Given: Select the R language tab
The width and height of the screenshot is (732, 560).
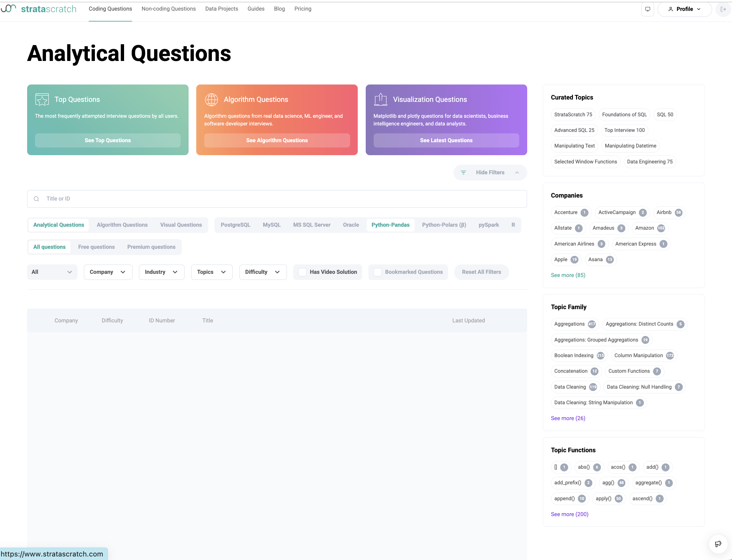Looking at the screenshot, I should tap(513, 225).
